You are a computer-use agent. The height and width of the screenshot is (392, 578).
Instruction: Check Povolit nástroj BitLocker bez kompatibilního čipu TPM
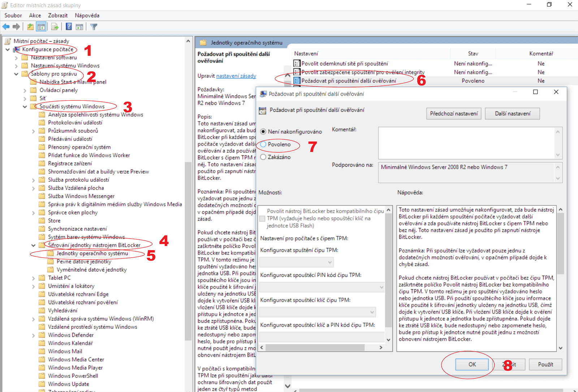coord(263,218)
